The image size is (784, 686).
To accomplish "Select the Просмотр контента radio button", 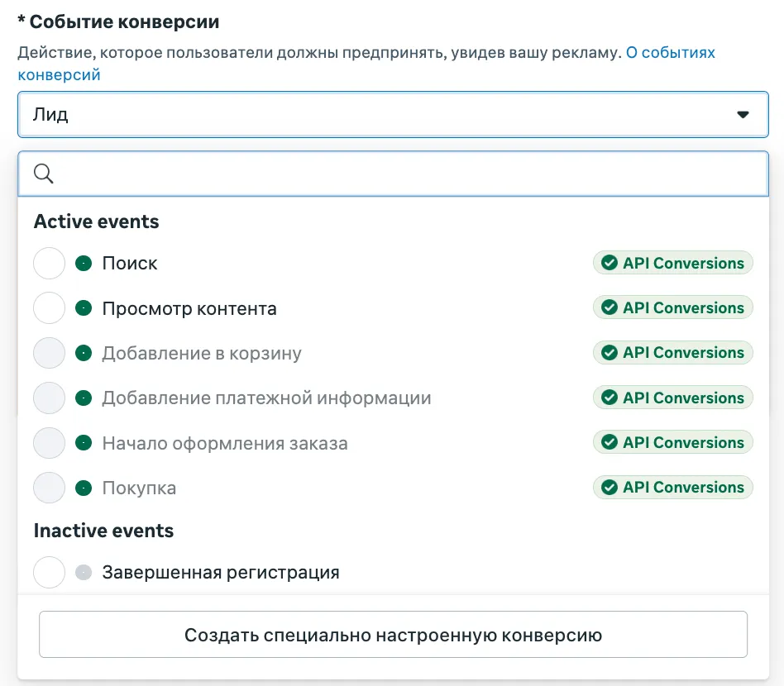I will point(49,308).
